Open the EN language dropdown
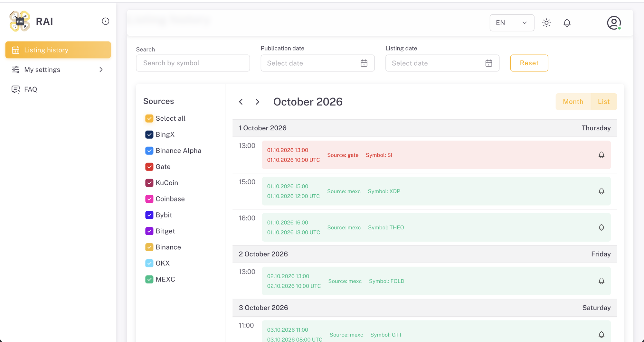Screen dimensions: 644x342 (512, 23)
